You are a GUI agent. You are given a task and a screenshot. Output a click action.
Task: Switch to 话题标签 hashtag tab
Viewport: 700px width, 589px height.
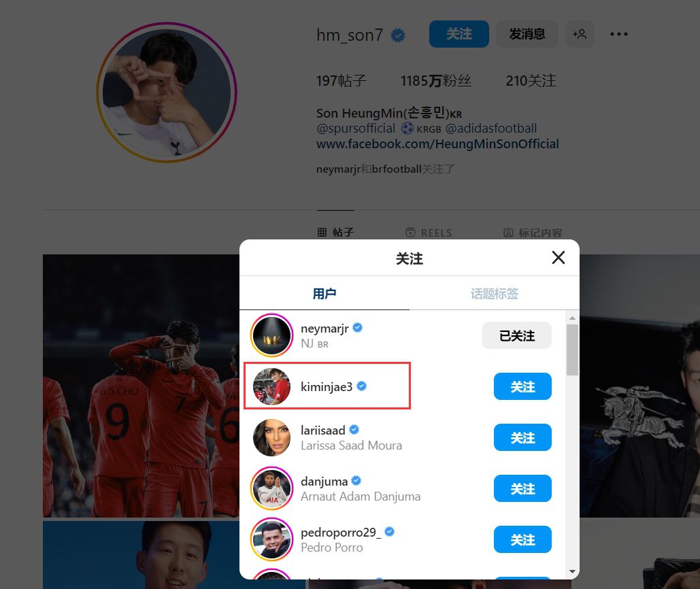[494, 294]
